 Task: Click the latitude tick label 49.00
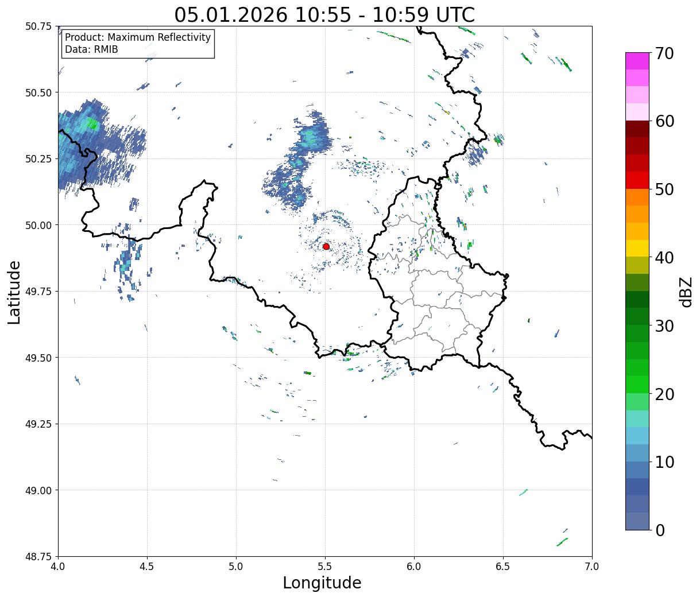coord(38,490)
